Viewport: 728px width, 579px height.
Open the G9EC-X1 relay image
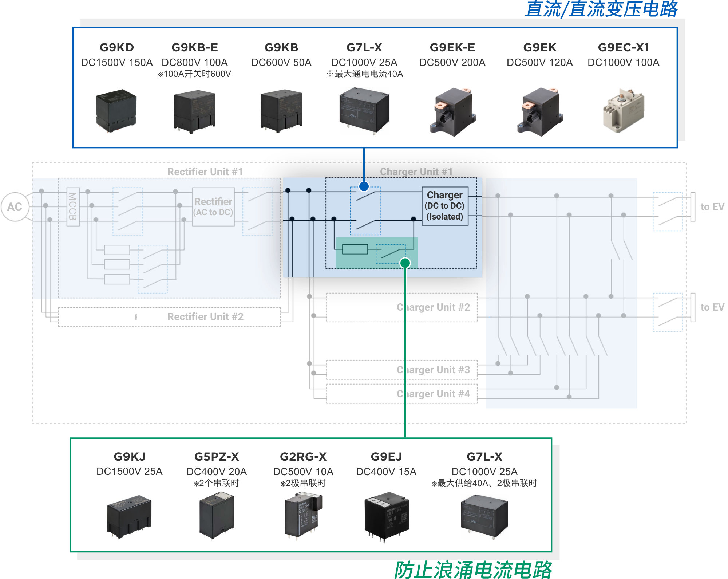point(623,111)
